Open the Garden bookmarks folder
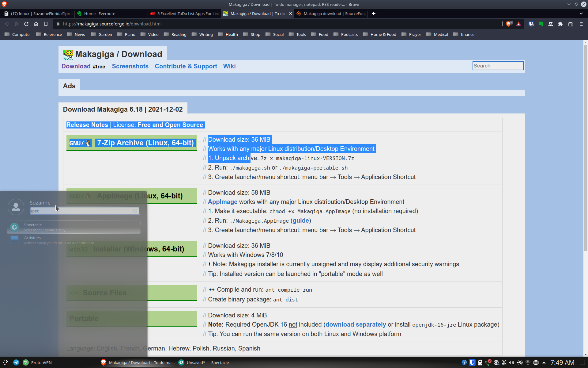588x368 pixels. pos(102,34)
